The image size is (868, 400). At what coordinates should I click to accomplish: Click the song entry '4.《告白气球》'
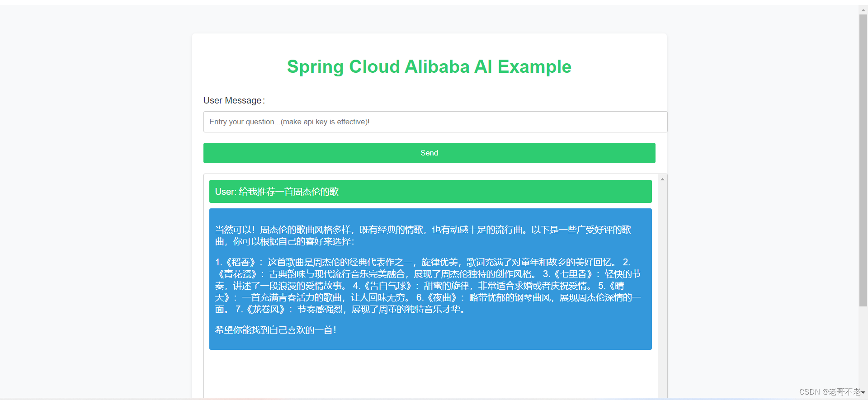click(383, 286)
